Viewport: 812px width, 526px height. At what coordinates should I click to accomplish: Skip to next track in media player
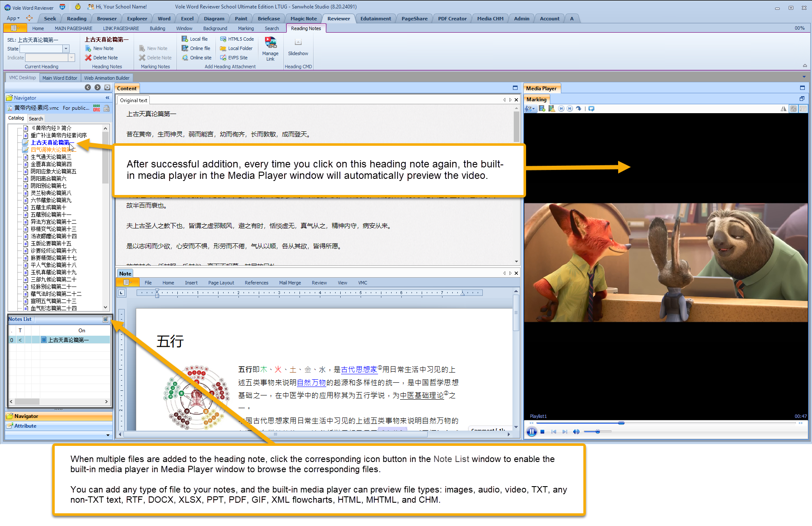click(565, 432)
